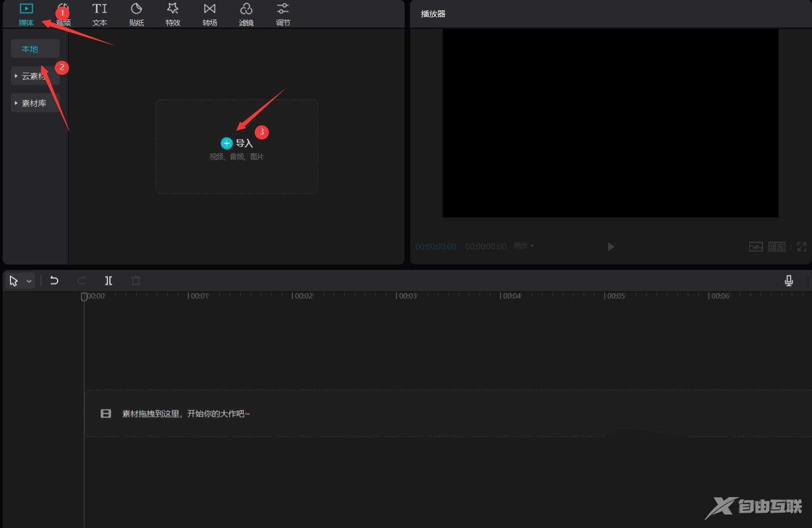Open the 贴纸 (Sticker) tab
This screenshot has height=528, width=812.
pos(136,15)
